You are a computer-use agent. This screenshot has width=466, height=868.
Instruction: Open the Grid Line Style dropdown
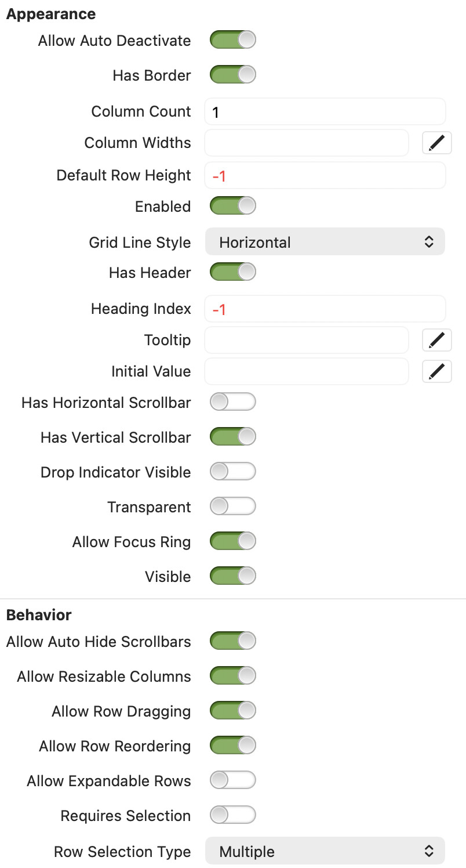[325, 242]
